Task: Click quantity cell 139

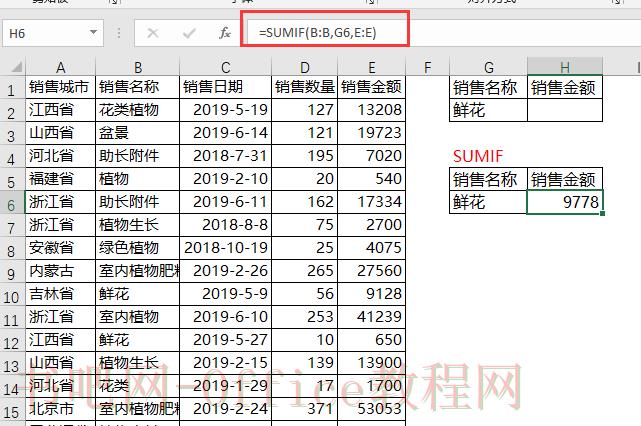Action: (x=305, y=363)
